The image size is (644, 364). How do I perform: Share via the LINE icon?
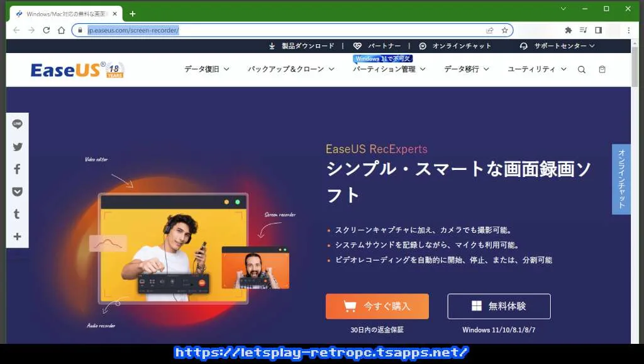coord(17,124)
